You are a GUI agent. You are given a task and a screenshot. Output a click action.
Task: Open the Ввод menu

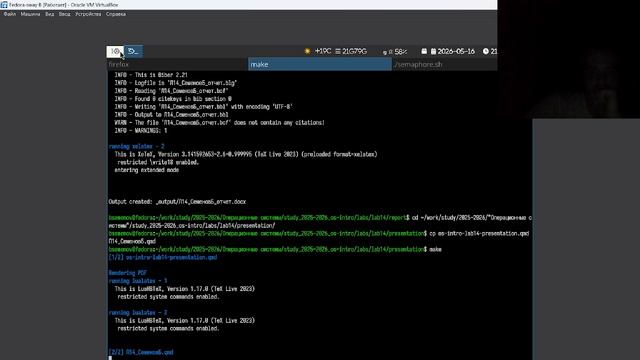(64, 14)
